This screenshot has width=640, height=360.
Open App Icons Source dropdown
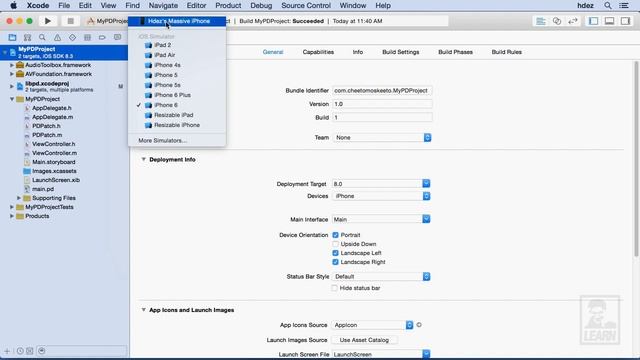[x=373, y=325]
